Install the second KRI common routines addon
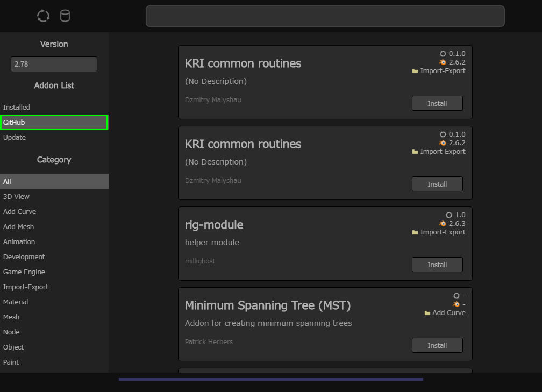The image size is (542, 392). tap(437, 184)
